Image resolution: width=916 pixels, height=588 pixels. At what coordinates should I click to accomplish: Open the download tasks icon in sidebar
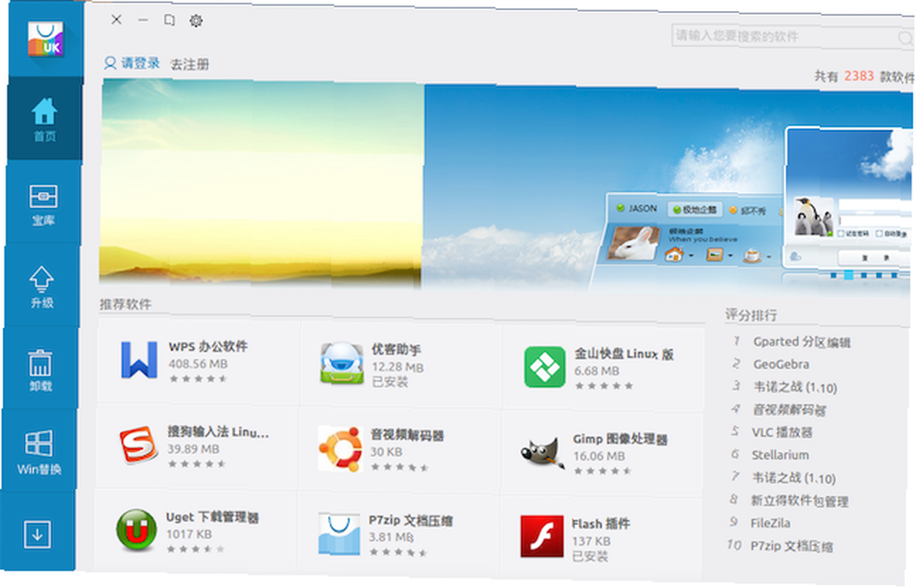[38, 534]
